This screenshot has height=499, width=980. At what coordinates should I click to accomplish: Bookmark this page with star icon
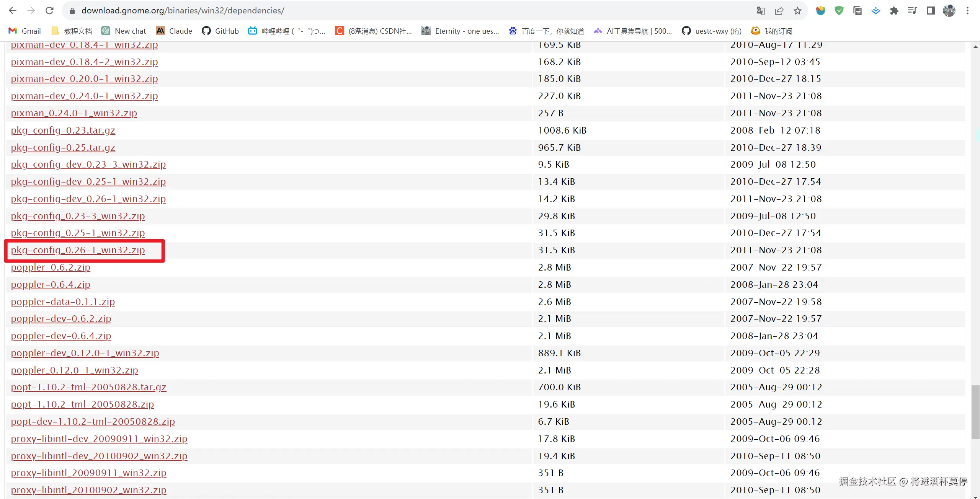click(x=797, y=11)
